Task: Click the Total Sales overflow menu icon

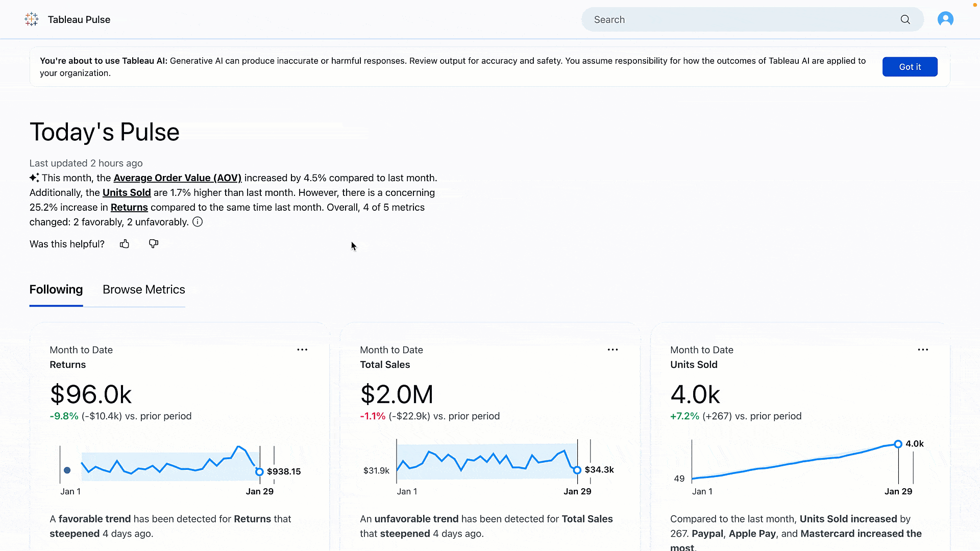Action: pos(612,350)
